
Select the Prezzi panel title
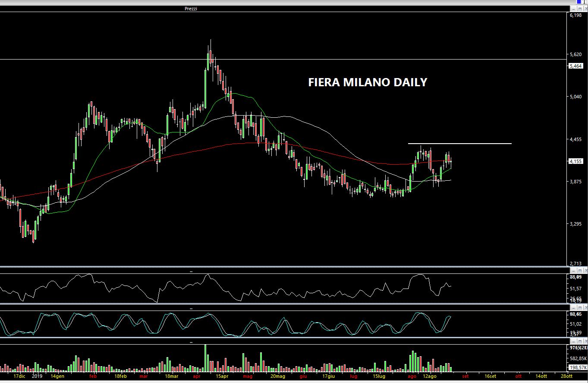tap(191, 9)
